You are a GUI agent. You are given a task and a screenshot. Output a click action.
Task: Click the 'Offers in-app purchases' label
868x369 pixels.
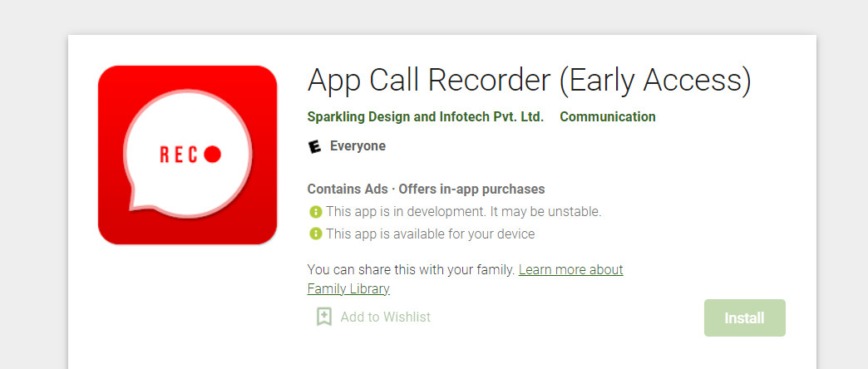471,189
